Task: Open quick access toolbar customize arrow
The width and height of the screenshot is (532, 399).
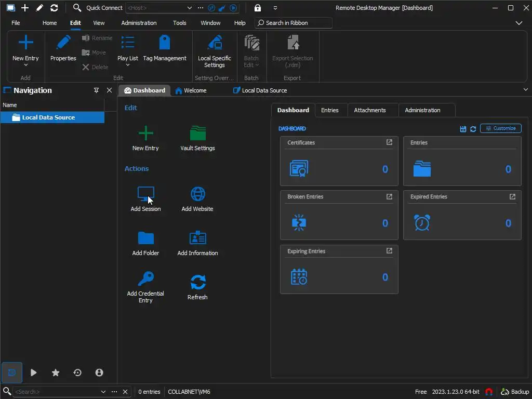Action: point(275,8)
